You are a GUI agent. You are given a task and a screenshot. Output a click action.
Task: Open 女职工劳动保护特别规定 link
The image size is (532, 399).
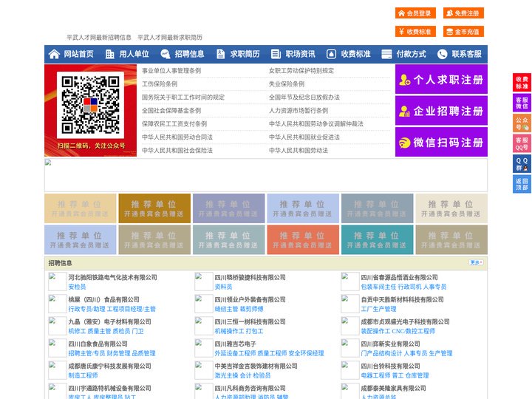coord(301,71)
